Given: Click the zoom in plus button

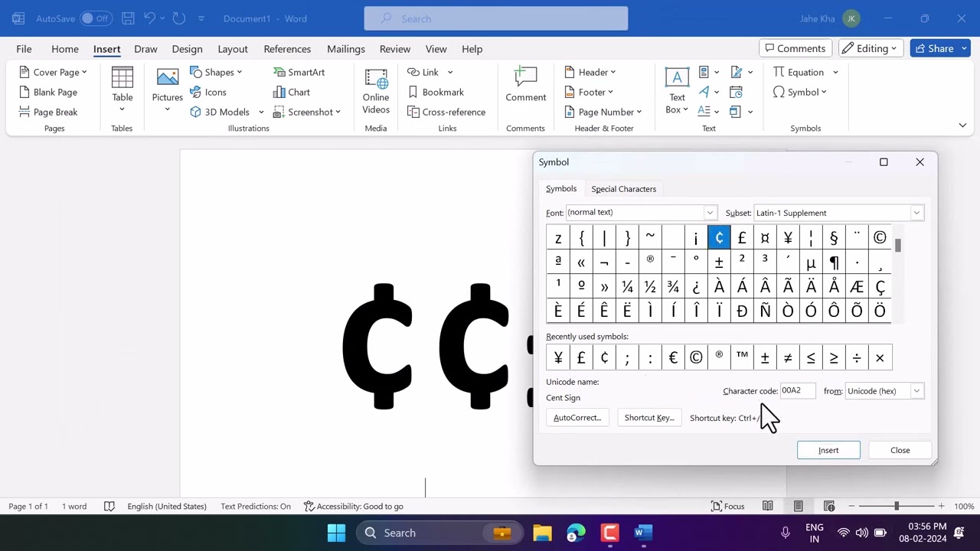Looking at the screenshot, I should [x=941, y=506].
